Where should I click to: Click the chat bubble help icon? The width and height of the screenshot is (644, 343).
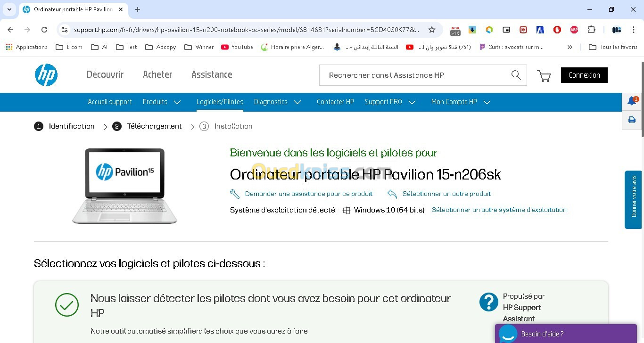coord(508,335)
